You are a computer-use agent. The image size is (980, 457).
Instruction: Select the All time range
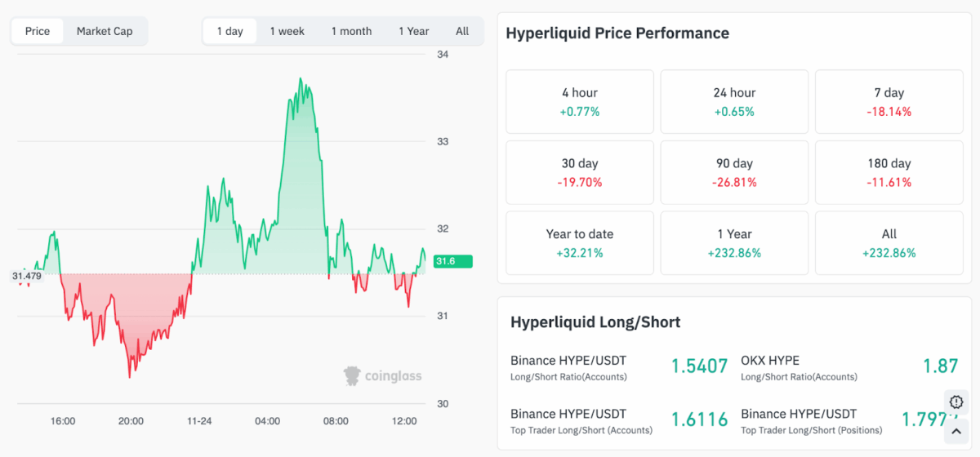(462, 31)
